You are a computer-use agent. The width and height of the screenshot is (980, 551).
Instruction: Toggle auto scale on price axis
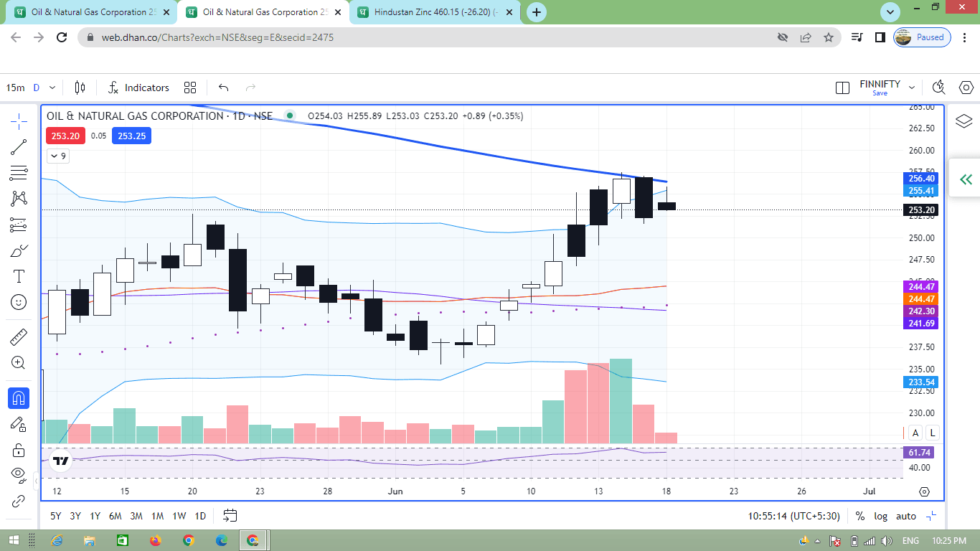(x=906, y=516)
